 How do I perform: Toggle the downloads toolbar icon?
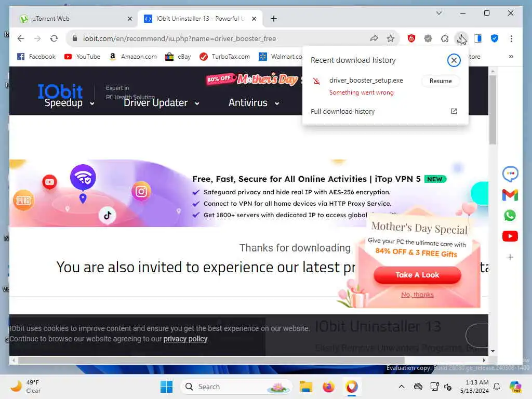point(461,38)
